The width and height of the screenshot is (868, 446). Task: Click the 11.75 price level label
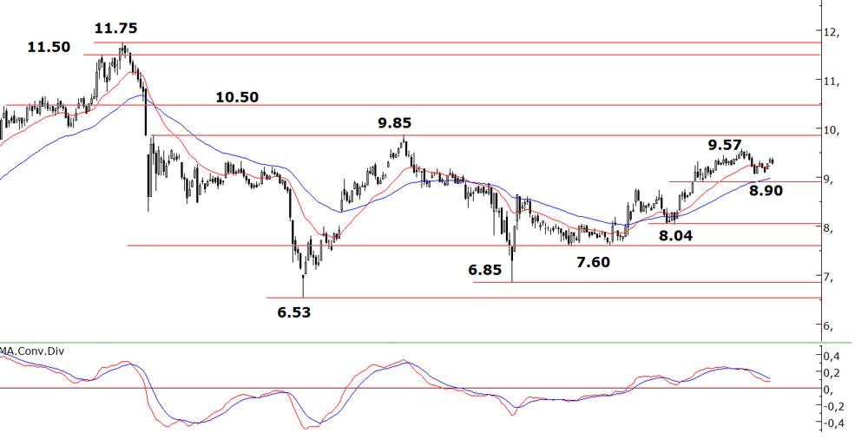115,29
